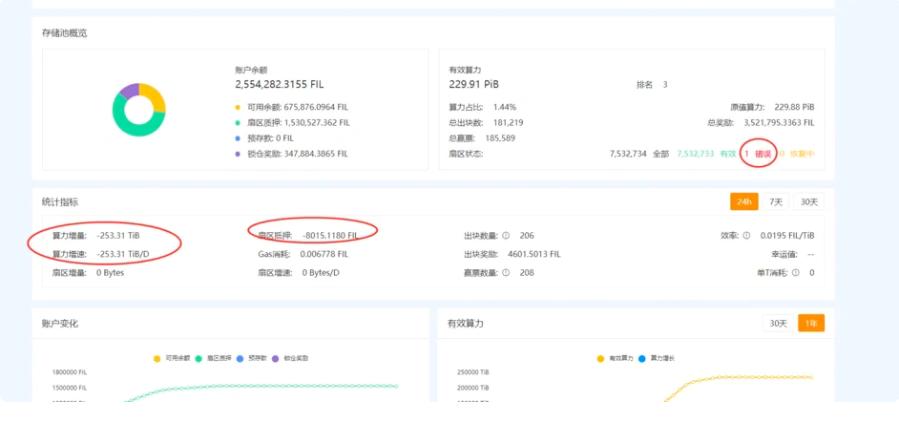Screen dimensions: 899x425
Task: Toggle 锁仓奖励 series in 账户变化 chart legend
Action: pyautogui.click(x=289, y=358)
